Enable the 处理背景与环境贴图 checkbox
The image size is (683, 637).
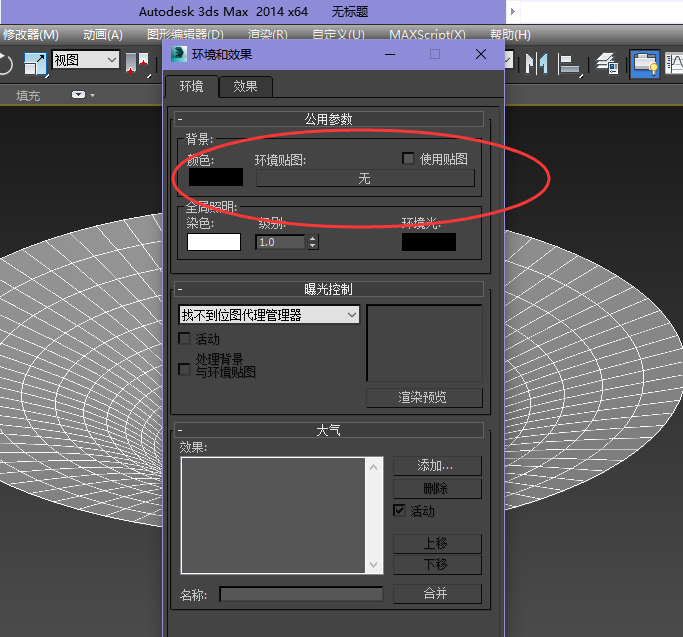pyautogui.click(x=185, y=369)
